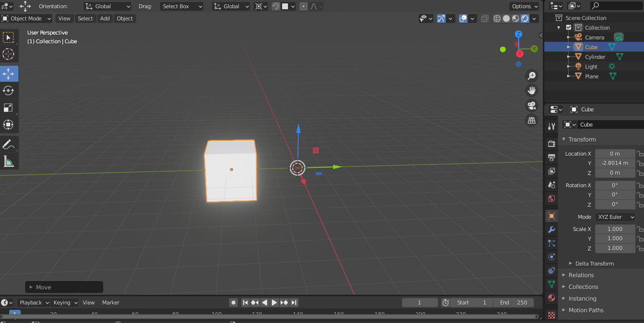Screen dimensions: 644x323
Task: Open the Select menu
Action: point(85,18)
